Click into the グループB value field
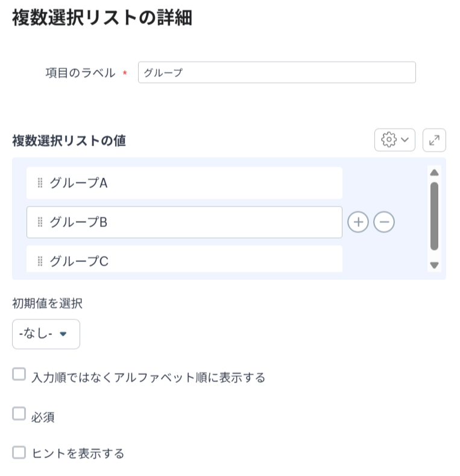This screenshot has height=476, width=460. [x=193, y=222]
